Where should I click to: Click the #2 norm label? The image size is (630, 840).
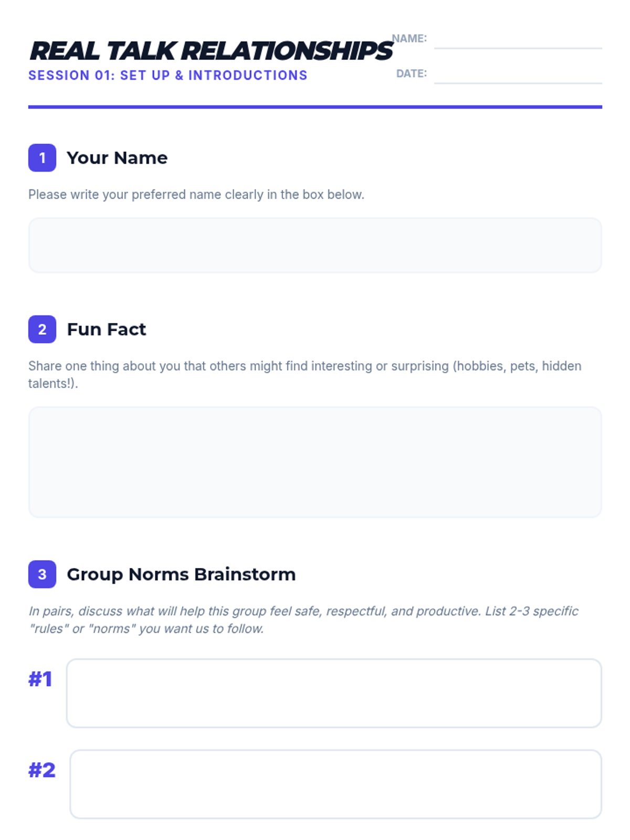(42, 770)
